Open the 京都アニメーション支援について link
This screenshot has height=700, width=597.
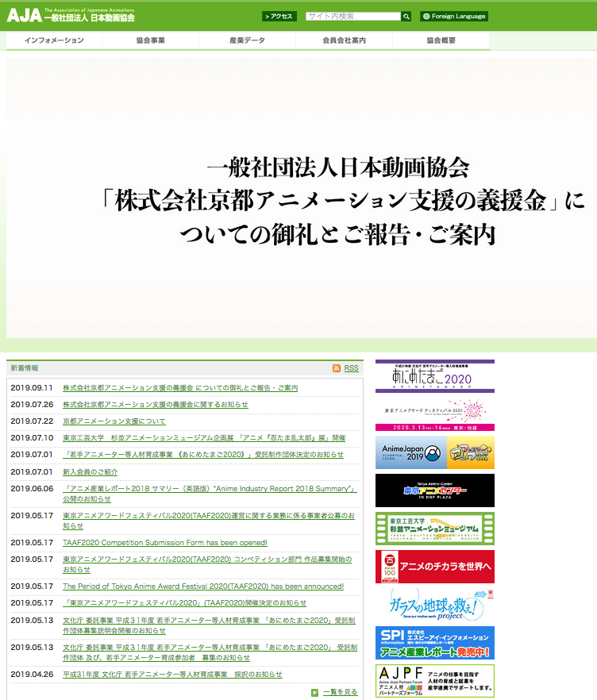114,421
